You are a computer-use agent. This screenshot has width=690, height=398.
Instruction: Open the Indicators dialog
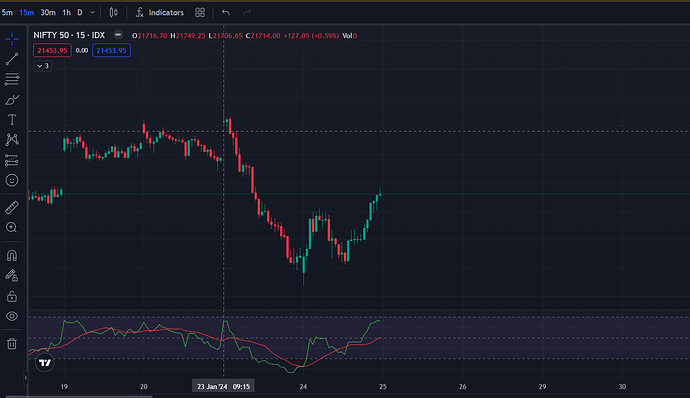pos(160,13)
